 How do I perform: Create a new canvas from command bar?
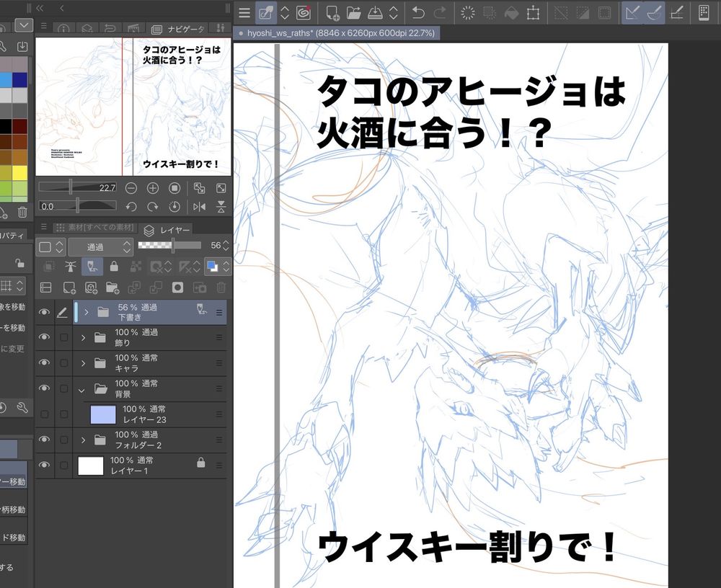coord(332,13)
